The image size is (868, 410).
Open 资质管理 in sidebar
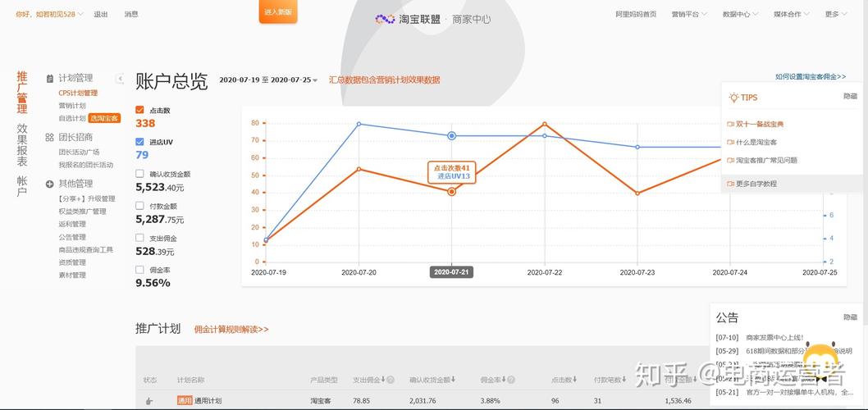72,262
